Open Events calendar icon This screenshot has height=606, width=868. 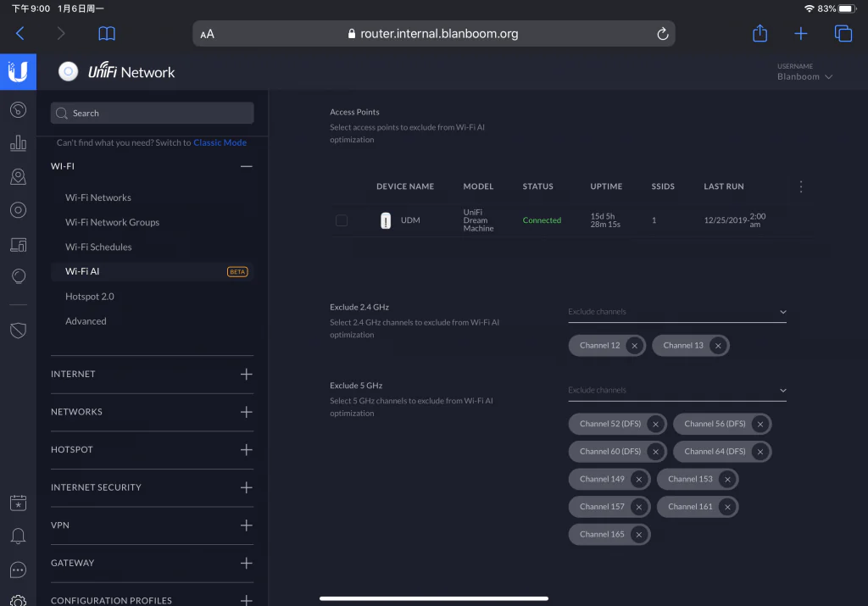(19, 503)
